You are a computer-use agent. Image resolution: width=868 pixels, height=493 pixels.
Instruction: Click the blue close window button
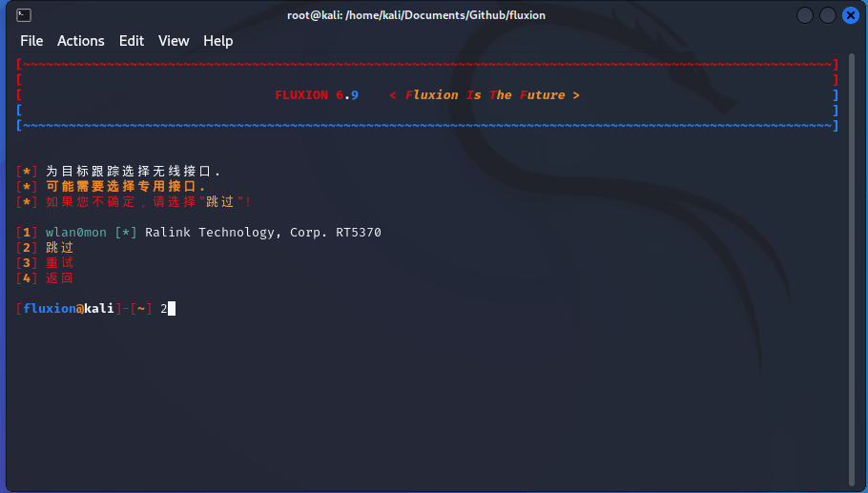(x=851, y=15)
